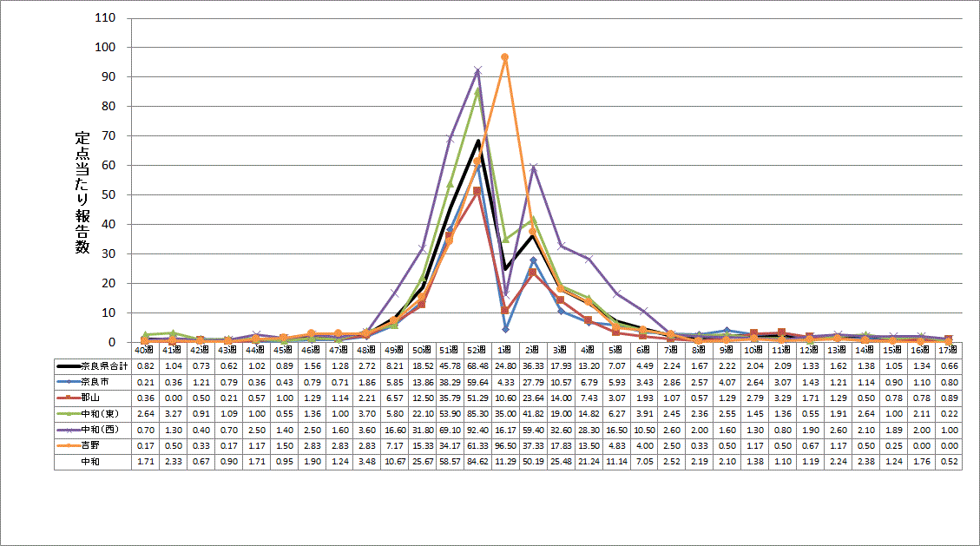The height and width of the screenshot is (546, 980).
Task: Select the 68.48 cell in 奈良県合計 row
Action: tap(477, 365)
